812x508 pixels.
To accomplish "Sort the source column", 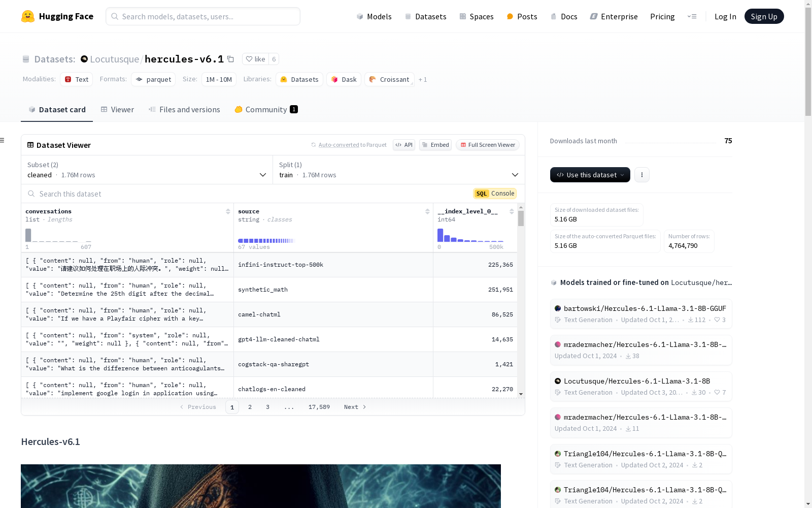I will pos(427,211).
